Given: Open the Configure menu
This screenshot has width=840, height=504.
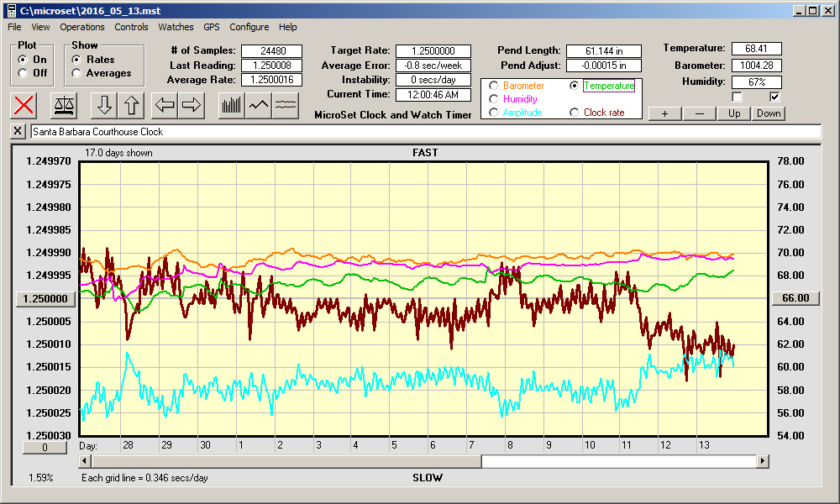Looking at the screenshot, I should tap(249, 27).
